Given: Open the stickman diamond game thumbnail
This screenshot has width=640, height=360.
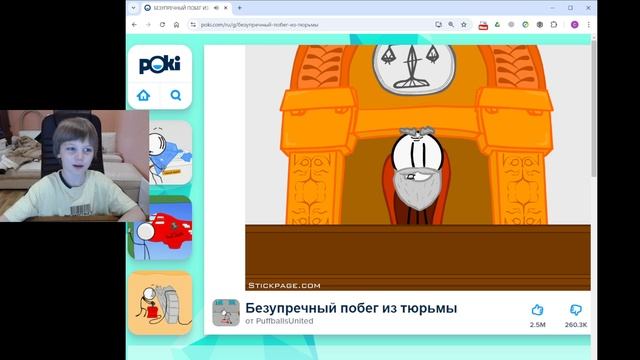Looking at the screenshot, I should coord(170,153).
